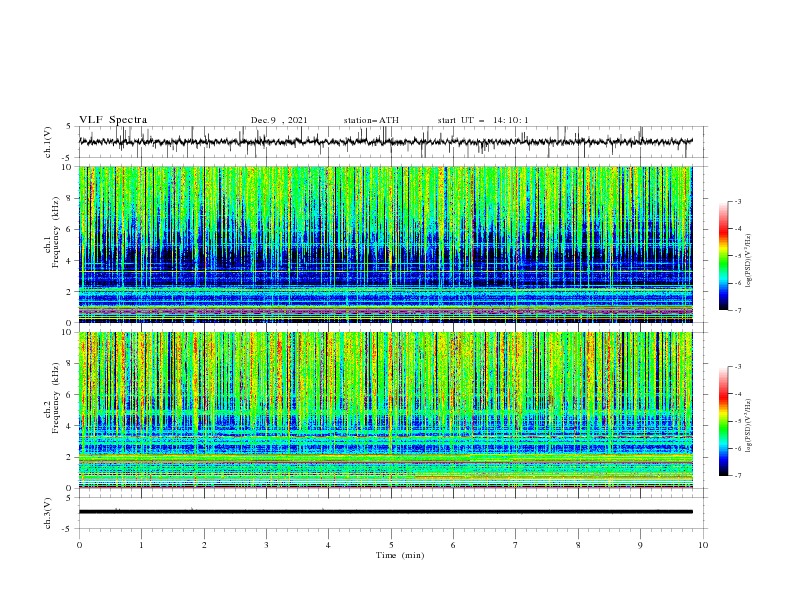
Task: Click time axis tick label "4"
Action: (x=328, y=545)
